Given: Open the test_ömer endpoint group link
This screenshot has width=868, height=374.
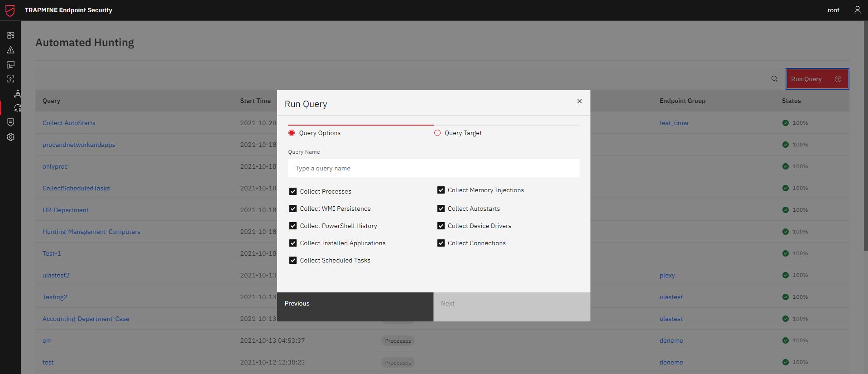Looking at the screenshot, I should 674,123.
